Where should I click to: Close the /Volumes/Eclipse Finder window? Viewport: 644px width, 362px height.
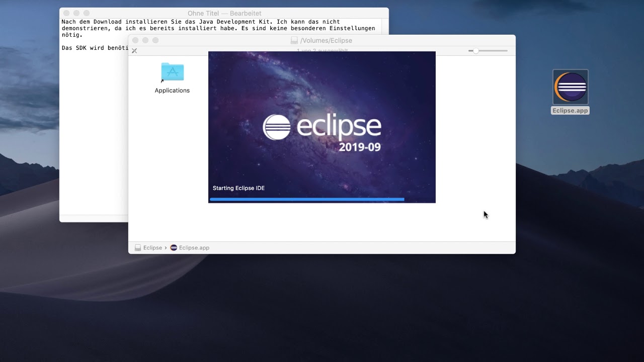(135, 40)
